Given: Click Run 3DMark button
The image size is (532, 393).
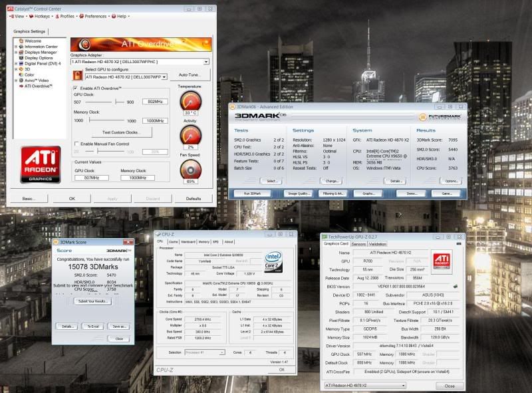Looking at the screenshot, I should (252, 194).
